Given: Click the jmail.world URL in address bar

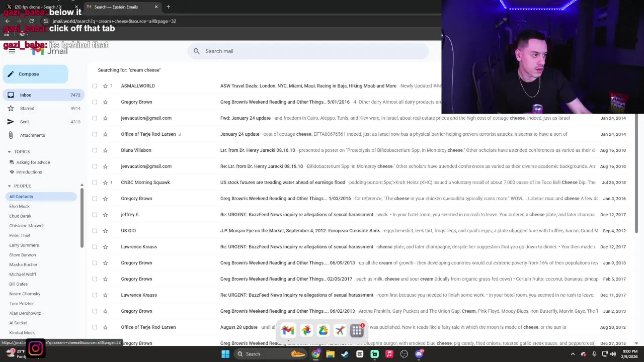Looking at the screenshot, I should coord(114,21).
